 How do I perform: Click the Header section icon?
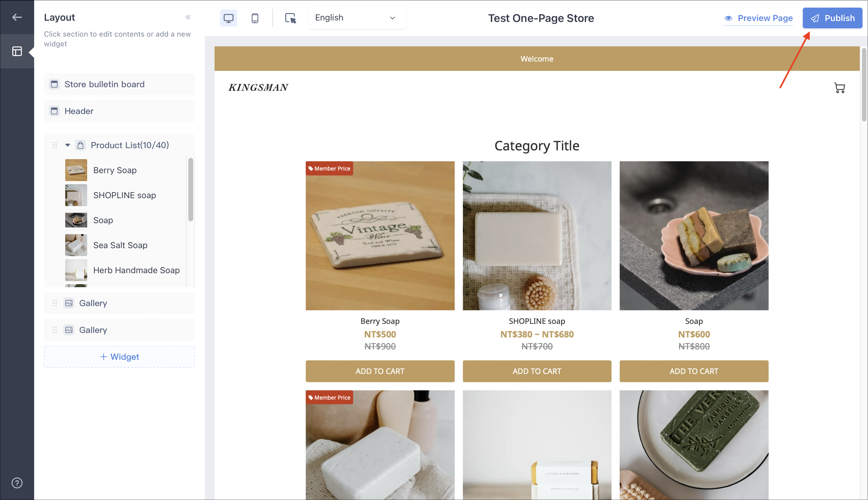(x=54, y=111)
